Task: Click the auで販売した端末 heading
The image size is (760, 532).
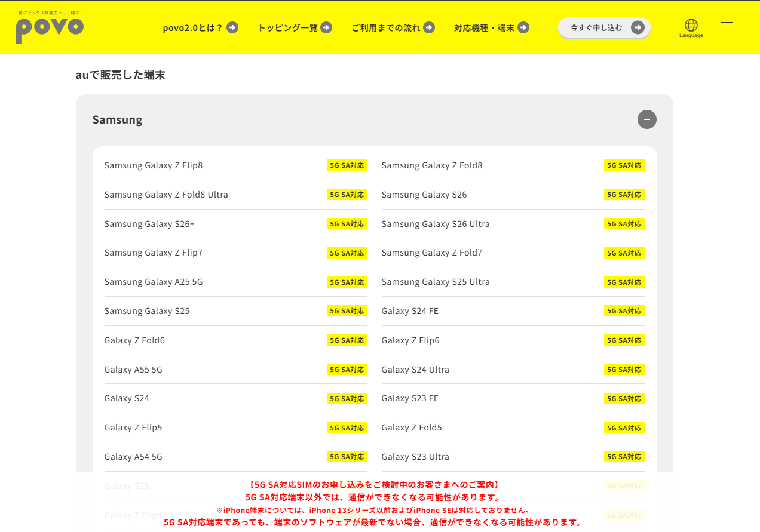Action: tap(120, 75)
